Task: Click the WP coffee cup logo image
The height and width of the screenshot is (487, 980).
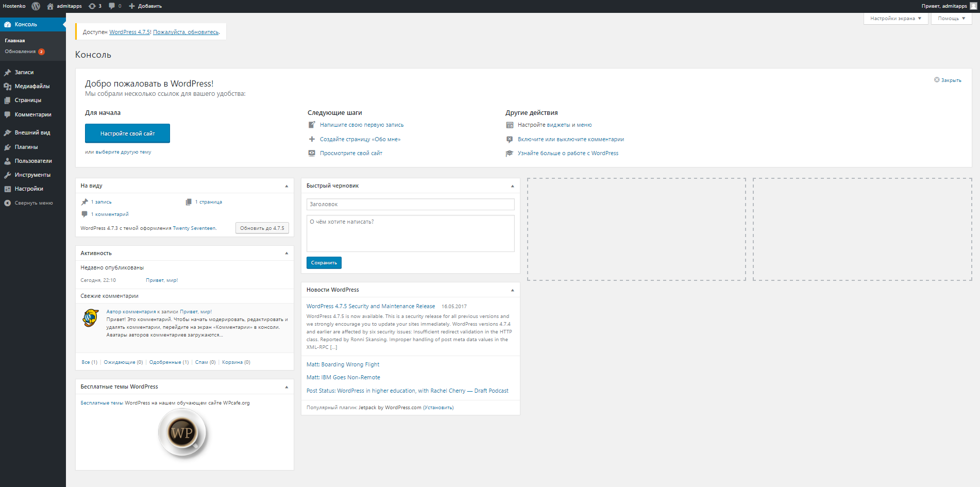Action: point(182,433)
